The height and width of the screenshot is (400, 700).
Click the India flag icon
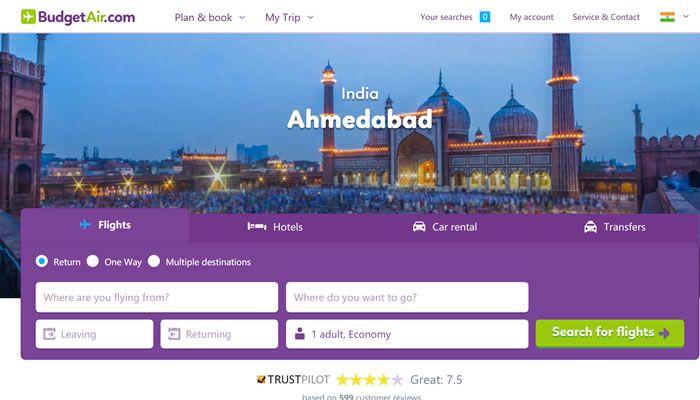pyautogui.click(x=667, y=17)
